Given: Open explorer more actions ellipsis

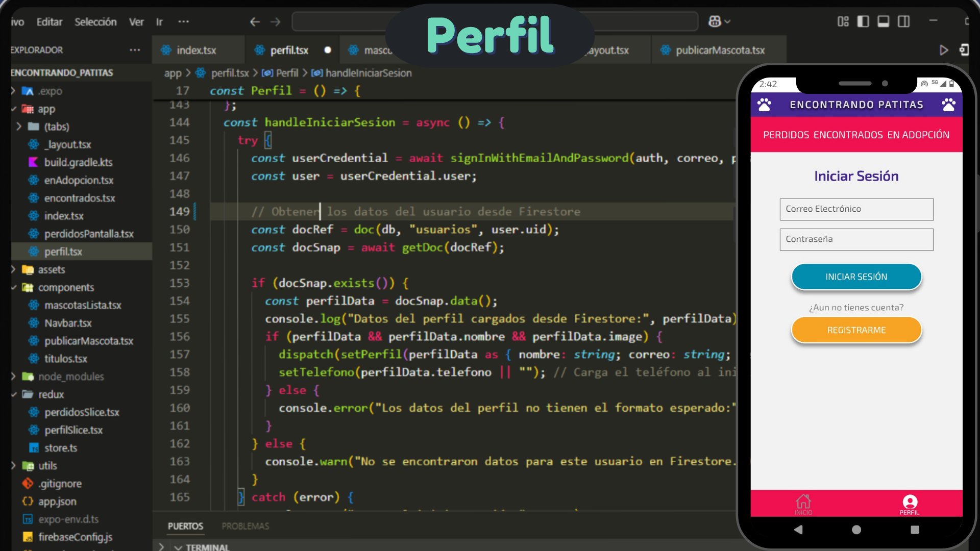Looking at the screenshot, I should (x=135, y=50).
